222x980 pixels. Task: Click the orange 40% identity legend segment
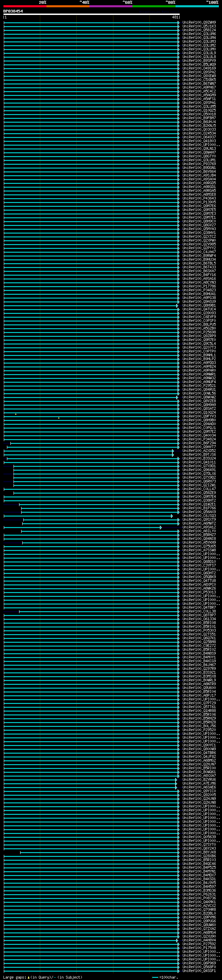pos(68,6)
